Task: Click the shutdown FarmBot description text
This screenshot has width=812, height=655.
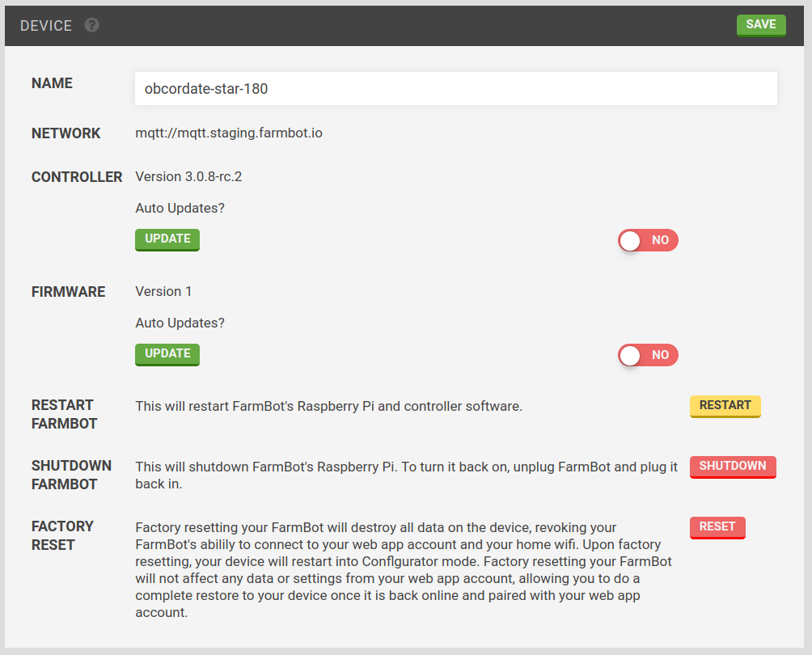Action: point(406,475)
